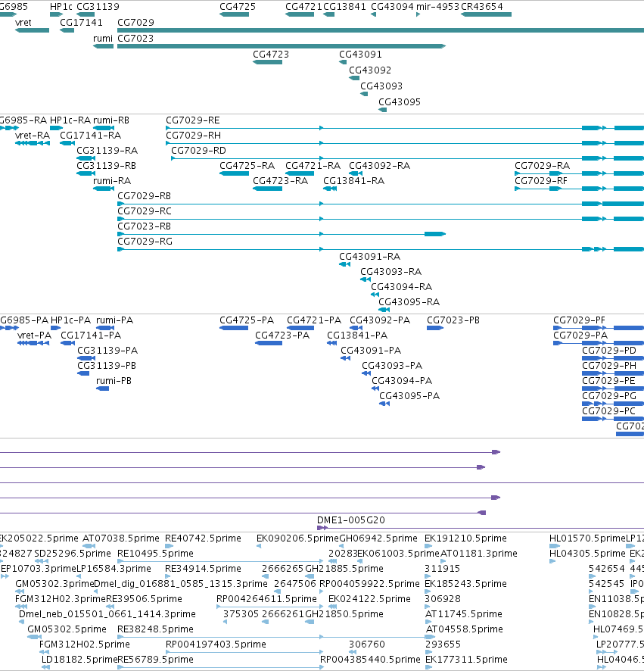Image resolution: width=644 pixels, height=671 pixels.
Task: Open the CG43093 gene label
Action: point(381,86)
